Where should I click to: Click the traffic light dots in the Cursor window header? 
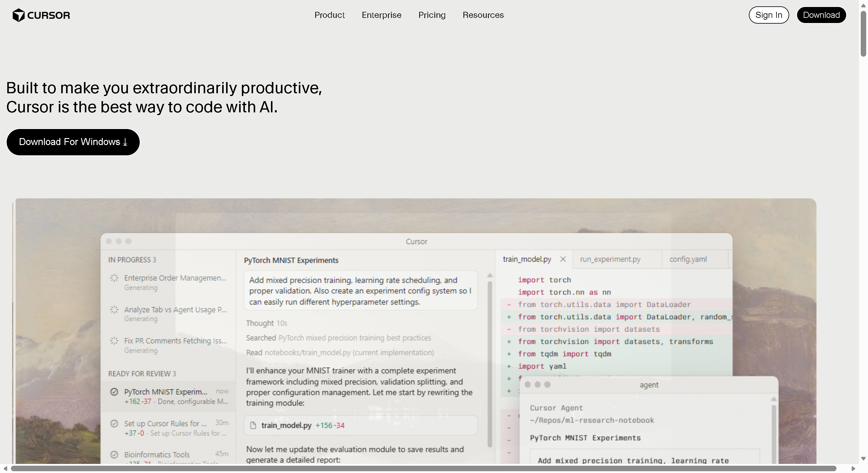tap(119, 241)
